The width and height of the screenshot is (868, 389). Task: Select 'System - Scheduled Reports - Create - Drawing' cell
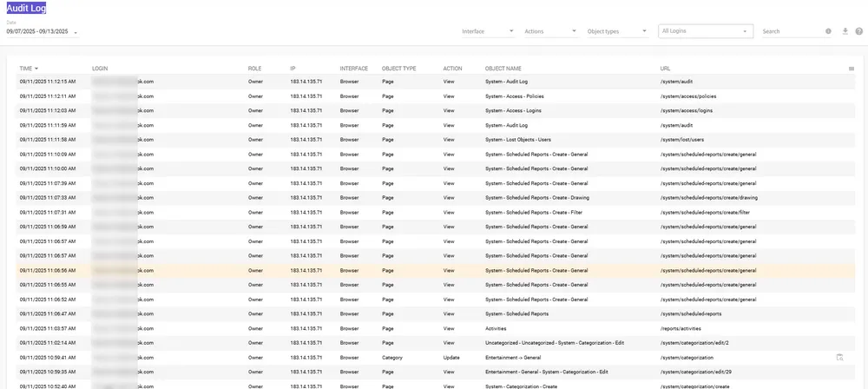537,198
